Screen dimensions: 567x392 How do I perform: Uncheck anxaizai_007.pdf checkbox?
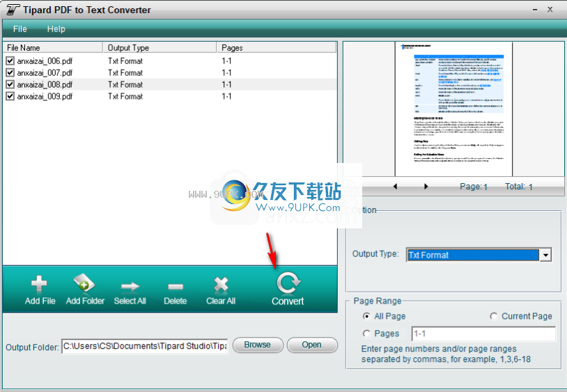10,72
